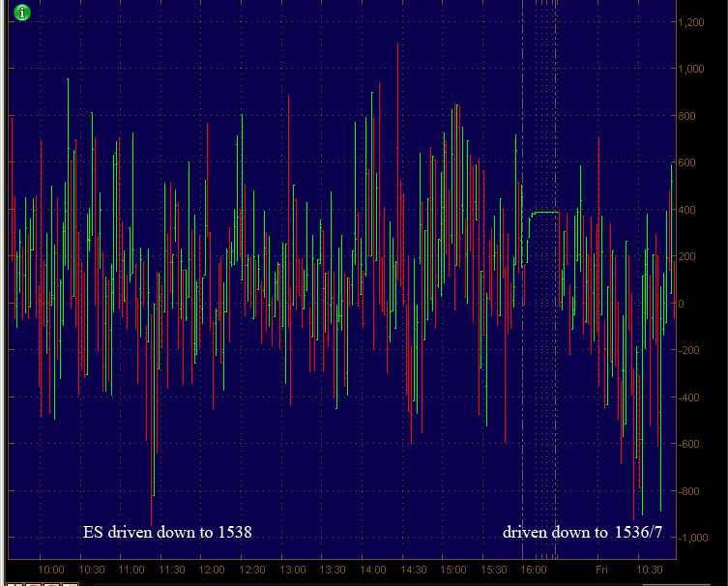The height and width of the screenshot is (586, 728).
Task: Click the positive 400 axis value
Action: (x=686, y=210)
